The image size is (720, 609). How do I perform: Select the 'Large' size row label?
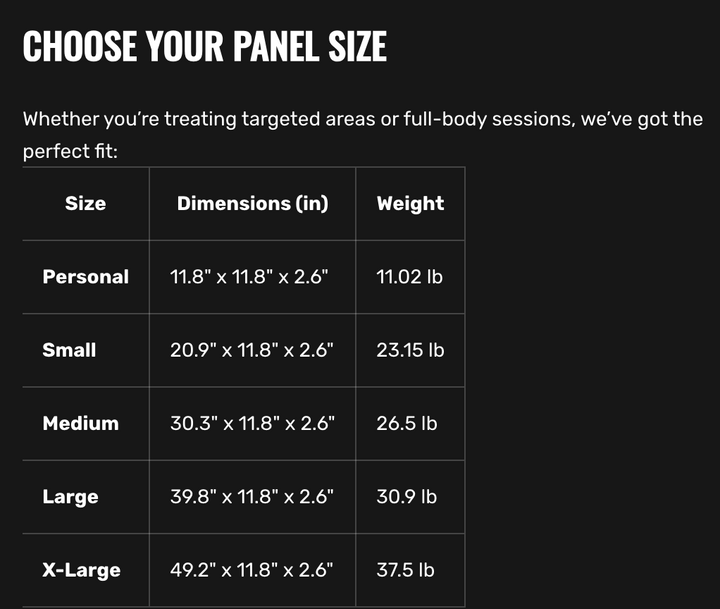70,497
